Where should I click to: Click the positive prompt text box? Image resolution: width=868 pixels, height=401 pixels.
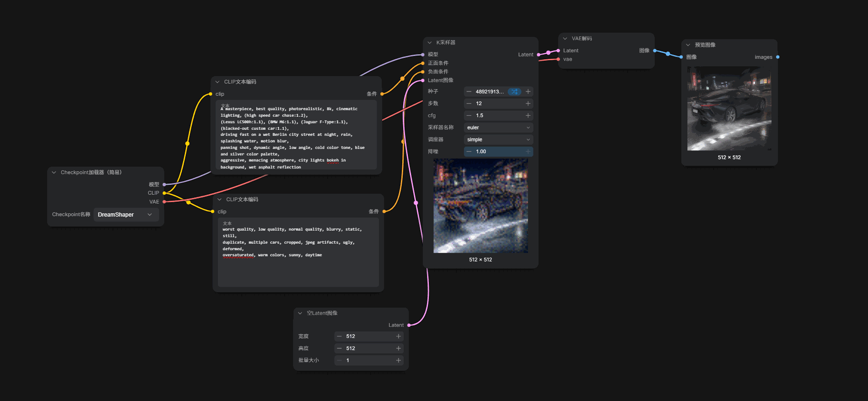296,135
